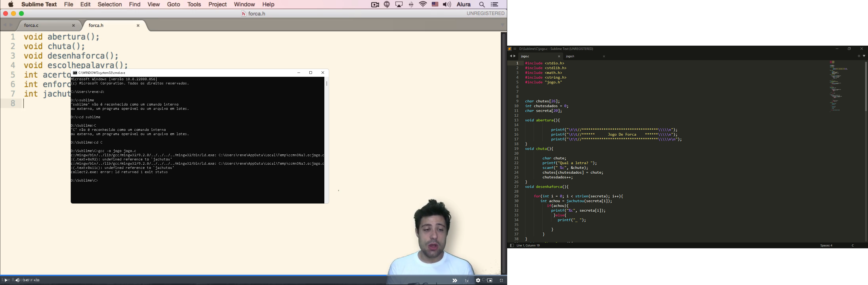Click the command palette icon
Viewport: 868px width, 285px height.
point(495,4)
